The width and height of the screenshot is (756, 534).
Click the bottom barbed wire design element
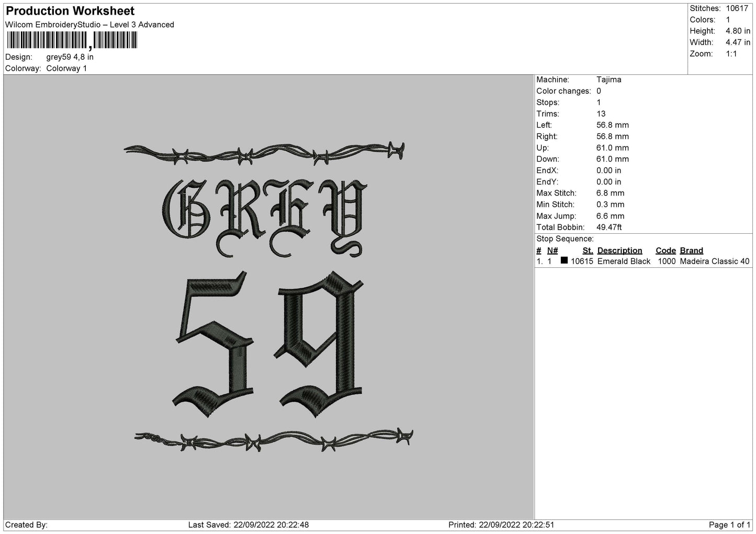(x=274, y=440)
